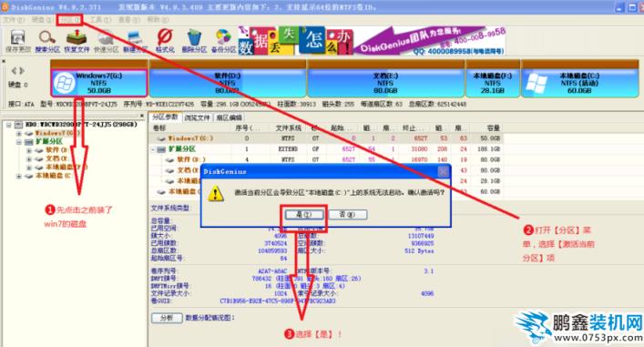Select Windows7 item in left tree
The width and height of the screenshot is (644, 347).
(x=56, y=134)
